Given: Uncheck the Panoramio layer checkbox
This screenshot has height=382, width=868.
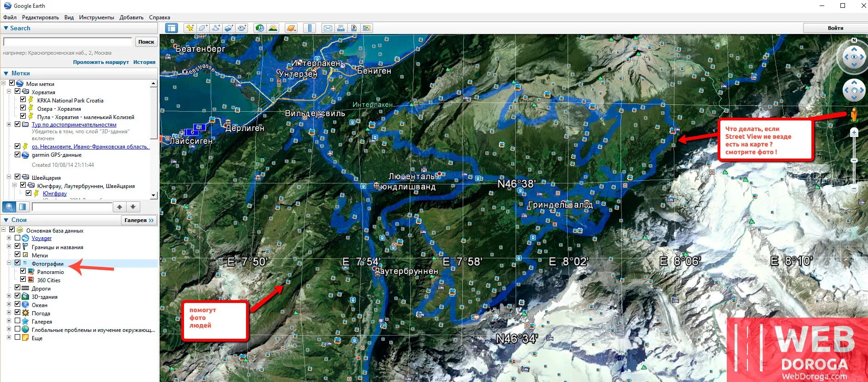Looking at the screenshot, I should click(23, 271).
